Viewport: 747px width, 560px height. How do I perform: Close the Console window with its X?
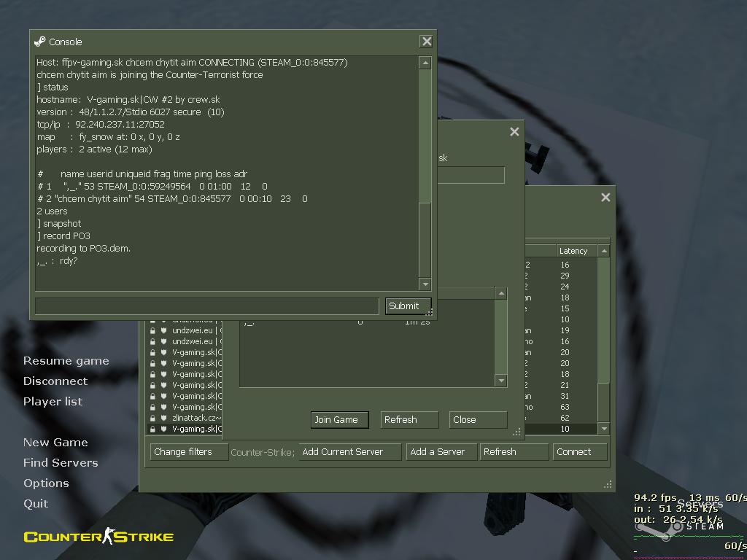pos(426,42)
